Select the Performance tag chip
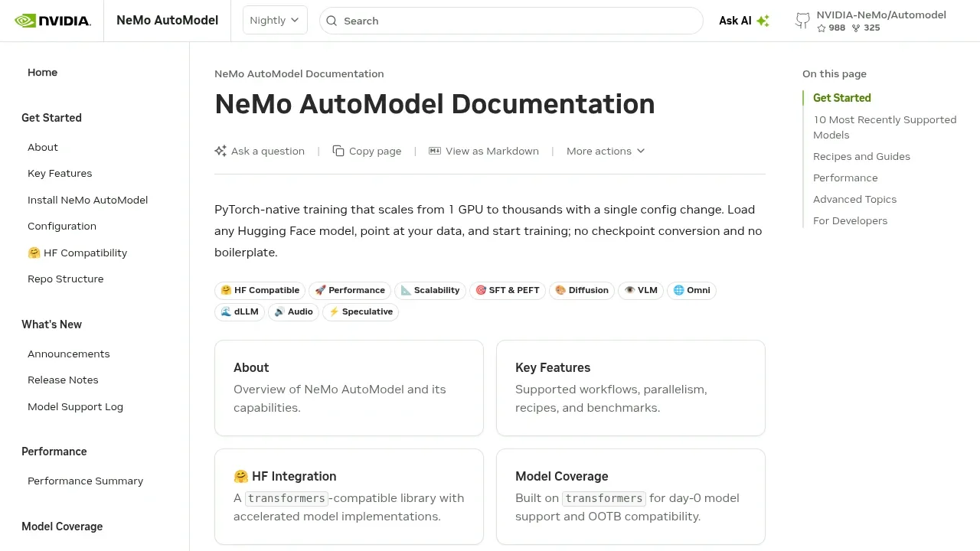Screen dimensions: 980x551 [x=350, y=290]
